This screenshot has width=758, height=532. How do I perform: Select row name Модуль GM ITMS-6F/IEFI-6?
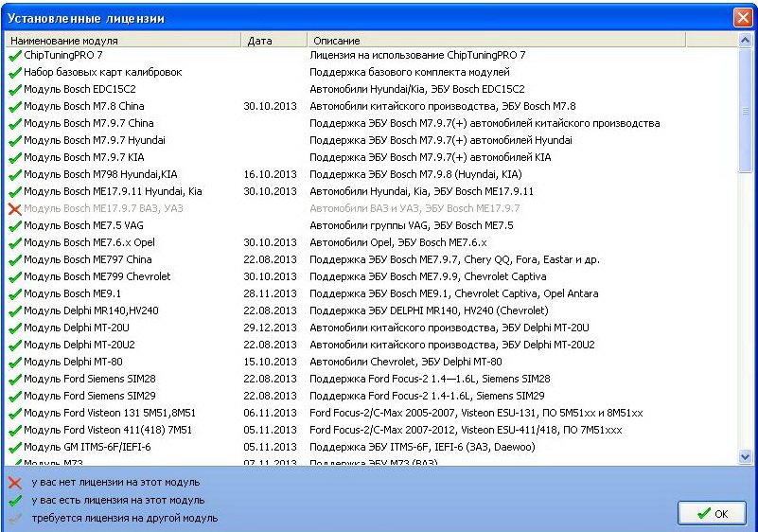(x=87, y=447)
